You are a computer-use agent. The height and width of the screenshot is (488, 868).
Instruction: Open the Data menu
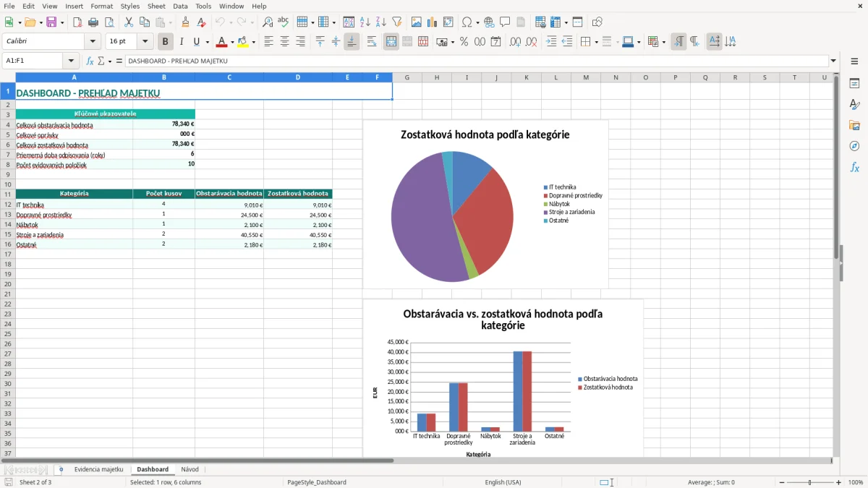coord(180,6)
